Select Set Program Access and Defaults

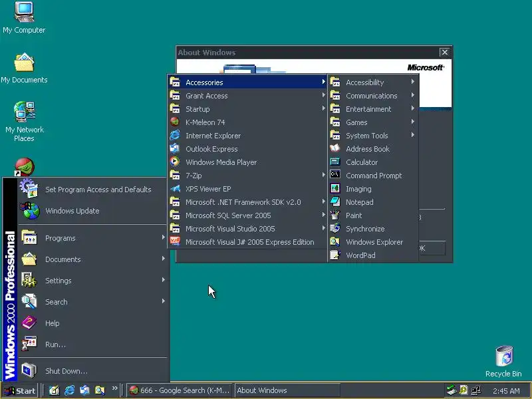[93, 190]
